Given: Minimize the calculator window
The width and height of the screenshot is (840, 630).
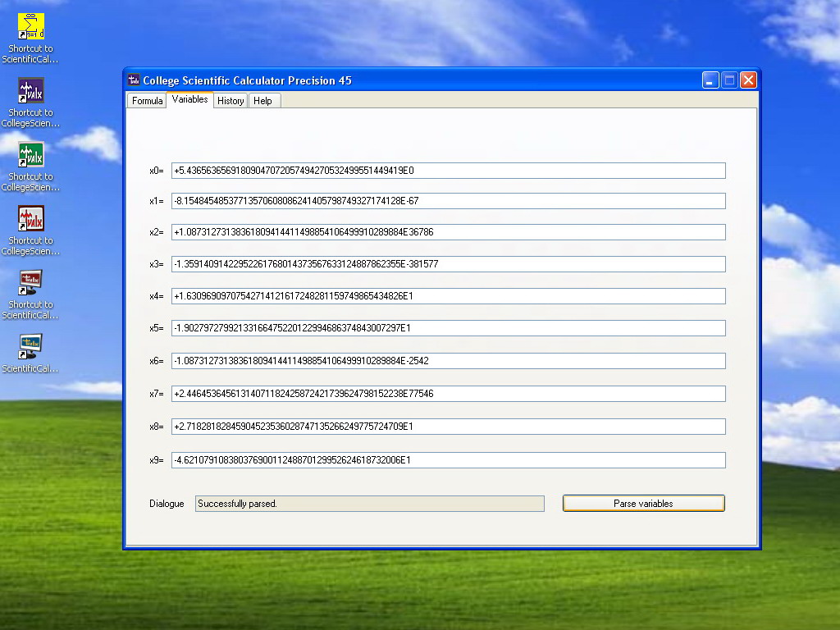Looking at the screenshot, I should [710, 80].
